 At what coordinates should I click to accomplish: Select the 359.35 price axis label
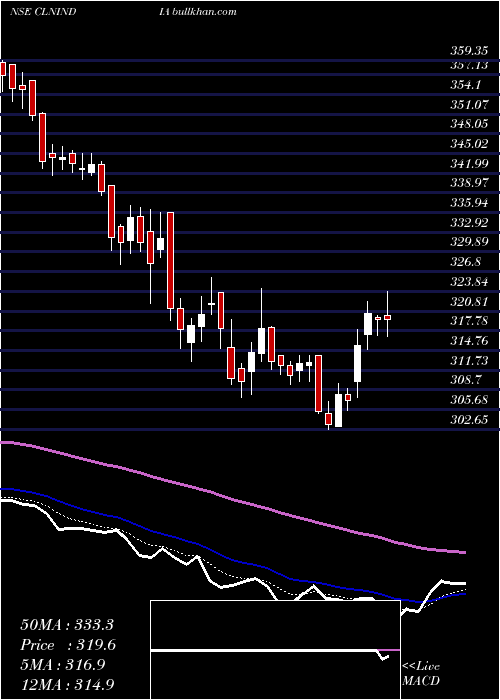[468, 50]
